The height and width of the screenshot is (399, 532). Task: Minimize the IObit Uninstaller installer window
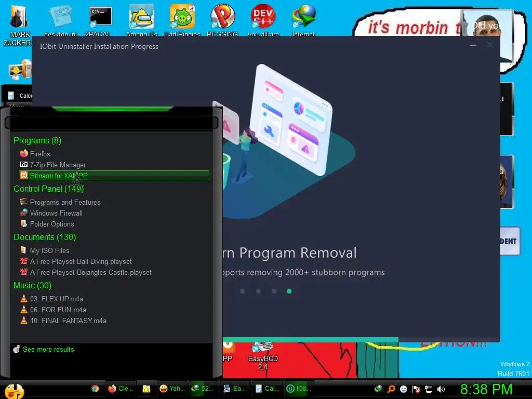pos(473,45)
